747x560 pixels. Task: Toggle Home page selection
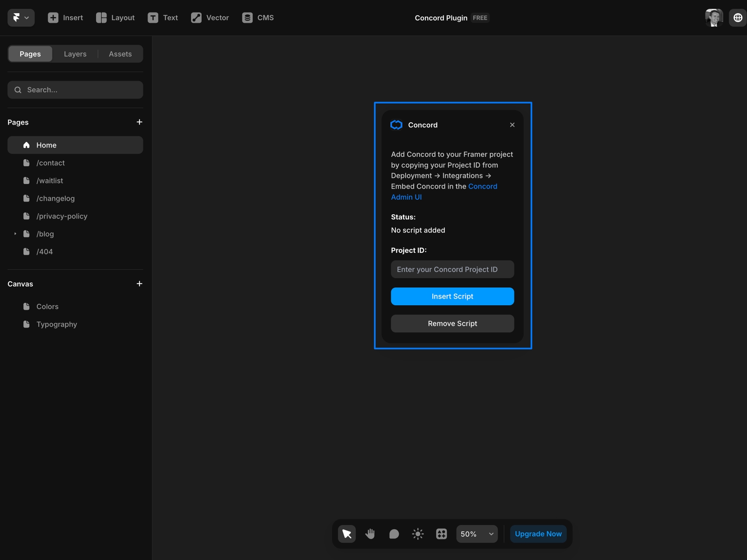(75, 145)
